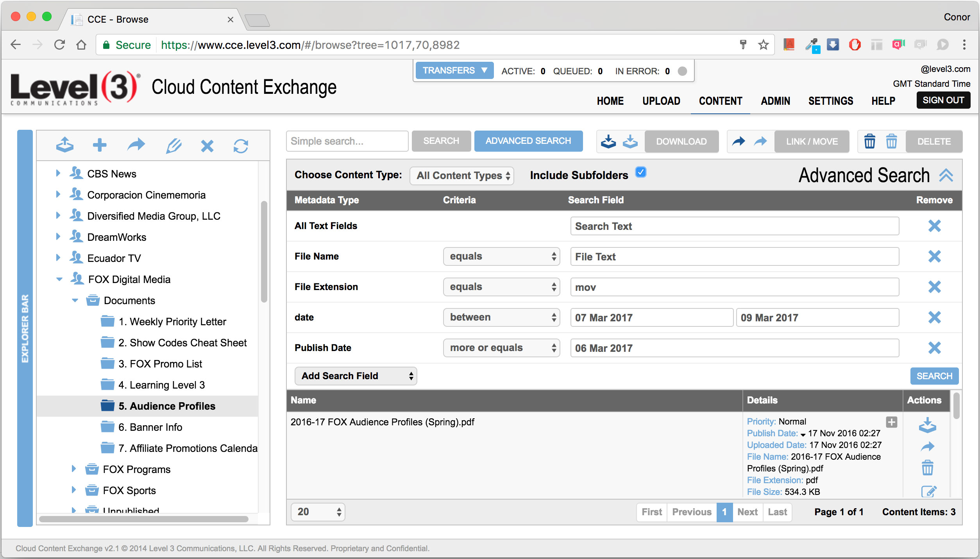Open File Name criteria equals dropdown

click(x=501, y=256)
